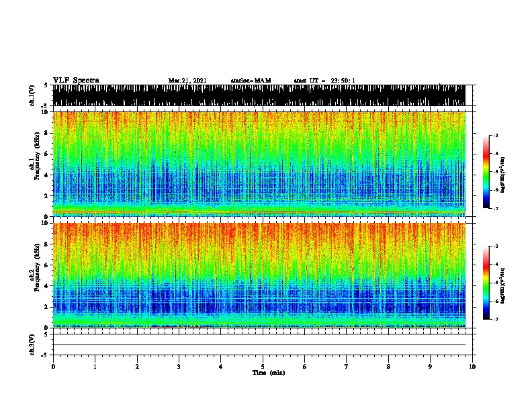Click the "-5" tick on ch.1(V) axis
The height and width of the screenshot is (411, 532).
[x=44, y=106]
